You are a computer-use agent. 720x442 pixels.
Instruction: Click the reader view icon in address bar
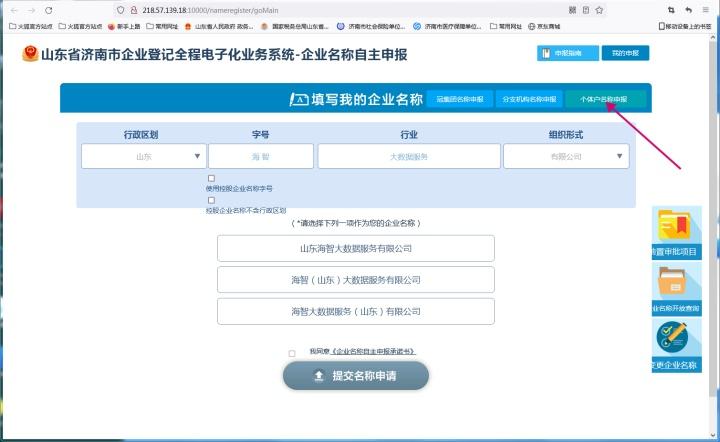(x=586, y=10)
